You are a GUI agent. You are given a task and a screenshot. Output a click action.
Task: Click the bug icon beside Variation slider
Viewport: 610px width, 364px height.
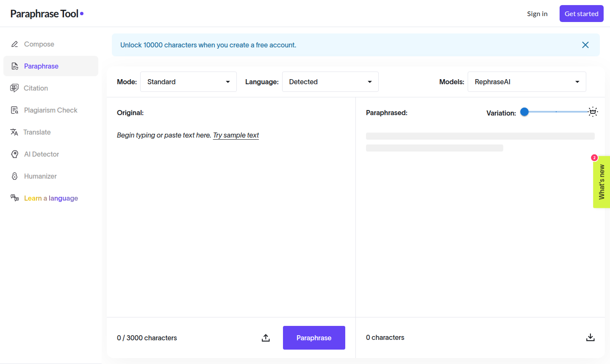tap(593, 112)
